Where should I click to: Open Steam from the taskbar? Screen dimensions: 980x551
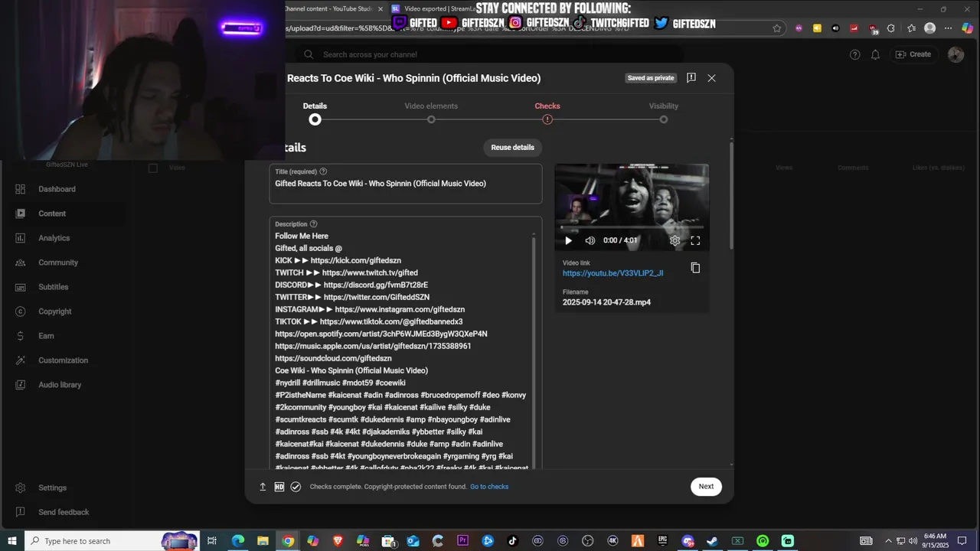click(712, 541)
